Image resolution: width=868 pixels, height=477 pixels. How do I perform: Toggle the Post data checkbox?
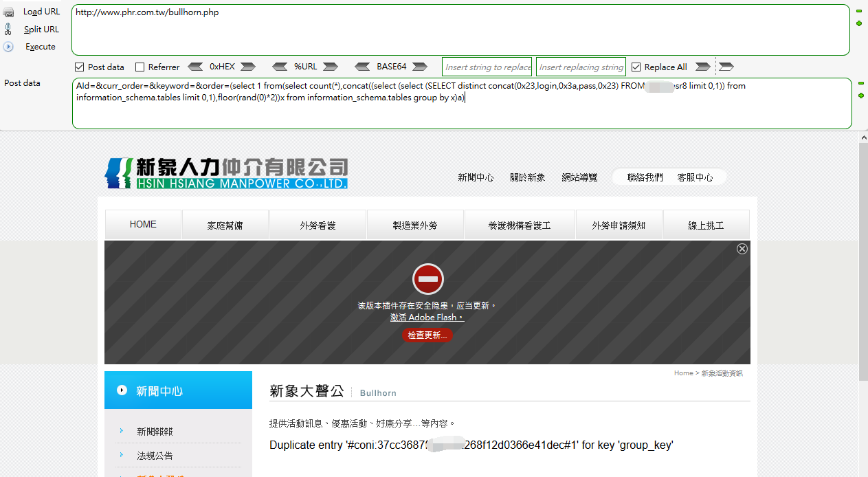(x=80, y=67)
